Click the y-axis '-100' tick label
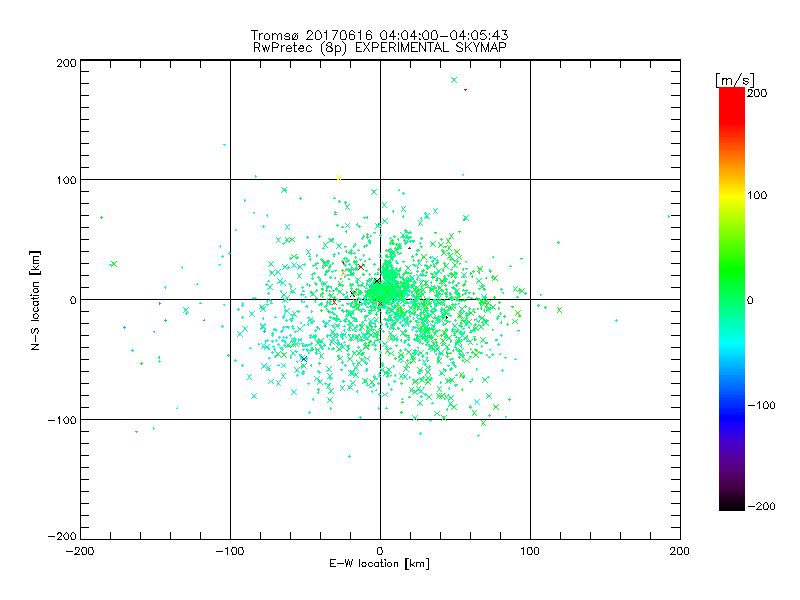Image resolution: width=800 pixels, height=600 pixels. tap(62, 420)
